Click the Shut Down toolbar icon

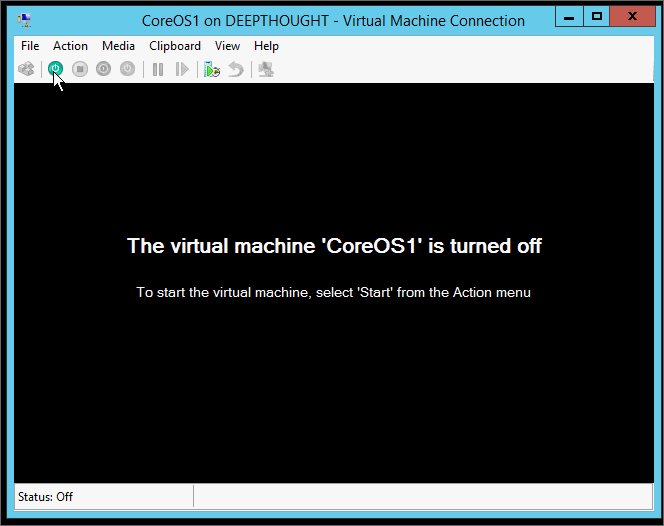click(x=104, y=69)
